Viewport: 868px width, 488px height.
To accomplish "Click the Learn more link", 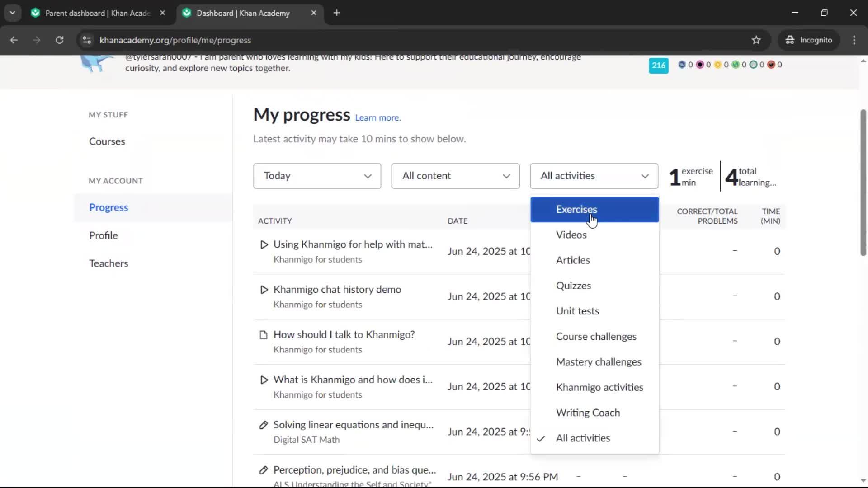I will coord(378,117).
